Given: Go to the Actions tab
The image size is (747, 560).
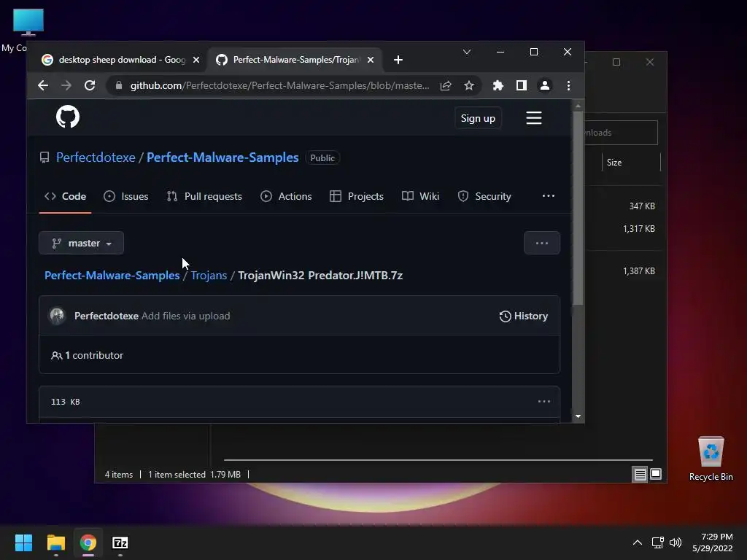Looking at the screenshot, I should (286, 196).
